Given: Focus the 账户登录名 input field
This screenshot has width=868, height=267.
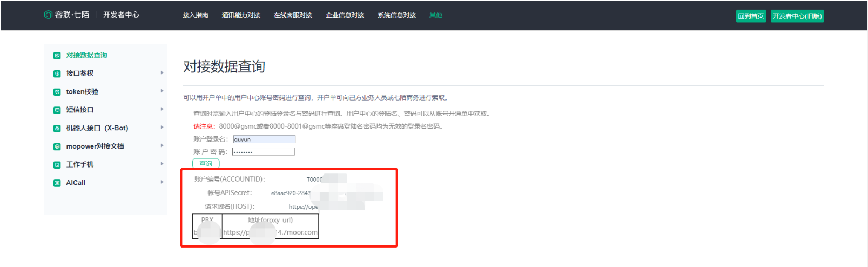Looking at the screenshot, I should [264, 139].
